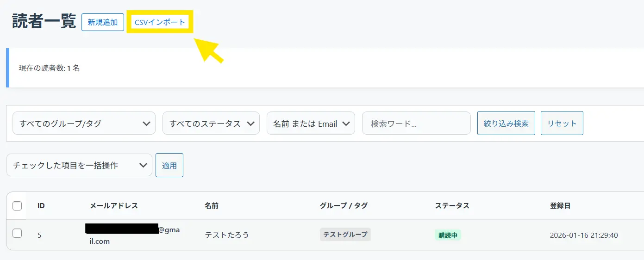This screenshot has width=644, height=260.
Task: Expand the 名前 または Email dropdown
Action: point(311,124)
